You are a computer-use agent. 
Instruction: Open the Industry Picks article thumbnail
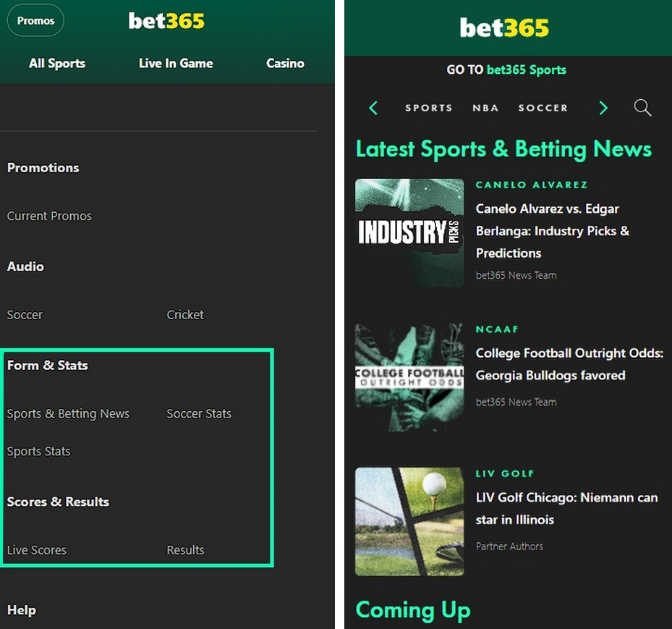pyautogui.click(x=409, y=233)
